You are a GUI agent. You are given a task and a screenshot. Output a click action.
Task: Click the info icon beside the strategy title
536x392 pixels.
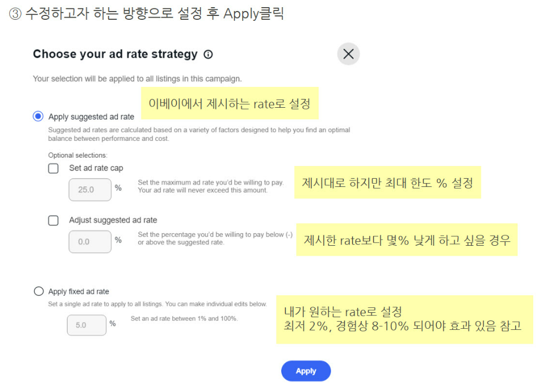[x=208, y=54]
